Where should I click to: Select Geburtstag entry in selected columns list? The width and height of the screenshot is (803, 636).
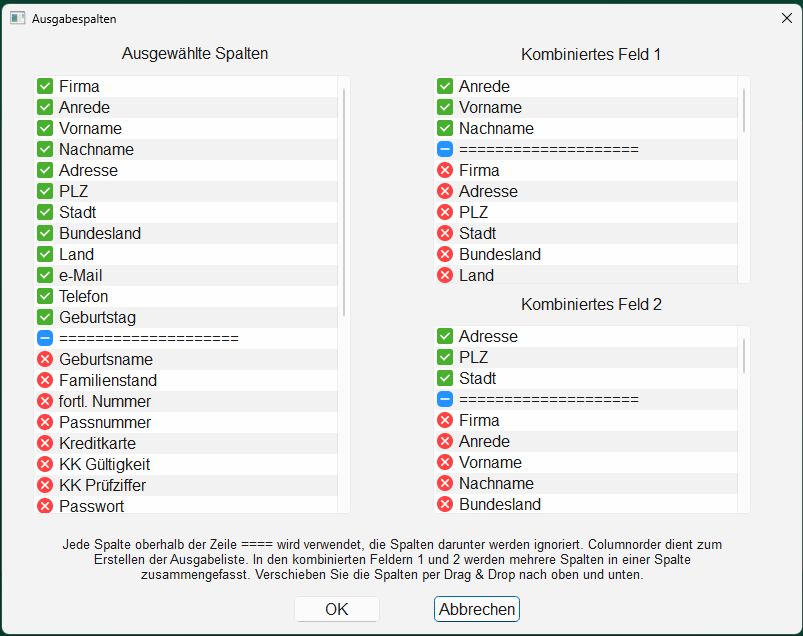coord(186,317)
